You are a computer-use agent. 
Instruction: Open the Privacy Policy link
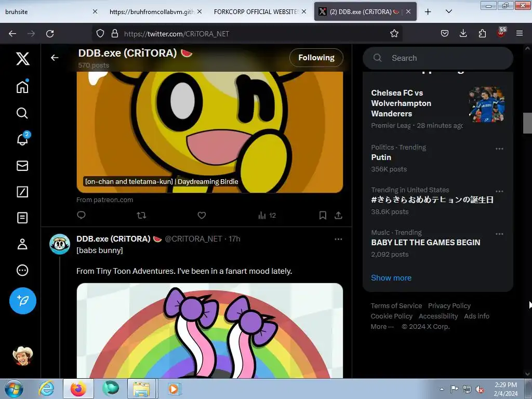point(449,305)
